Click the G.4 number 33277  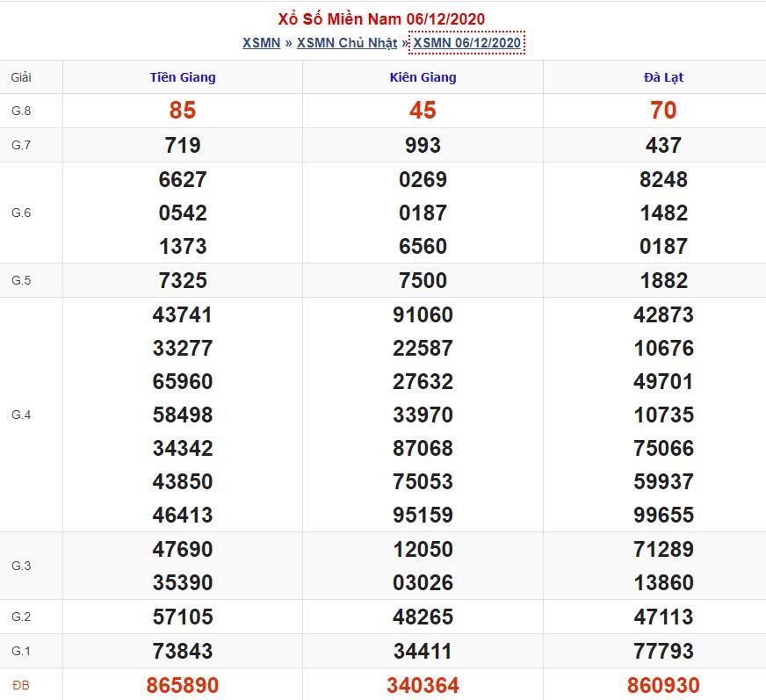pyautogui.click(x=183, y=348)
